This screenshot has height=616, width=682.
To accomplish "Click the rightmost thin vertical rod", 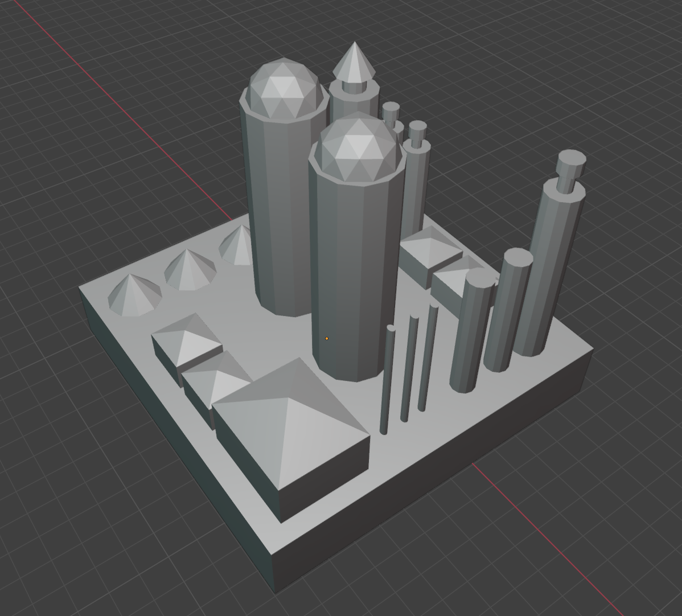I will coord(429,357).
